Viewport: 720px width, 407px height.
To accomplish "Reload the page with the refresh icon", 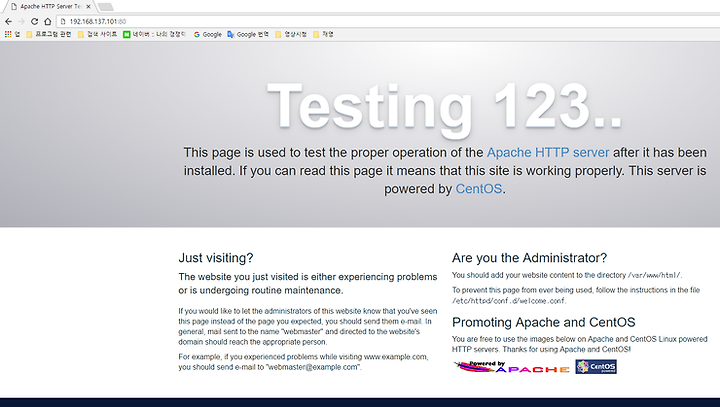I will pos(34,21).
